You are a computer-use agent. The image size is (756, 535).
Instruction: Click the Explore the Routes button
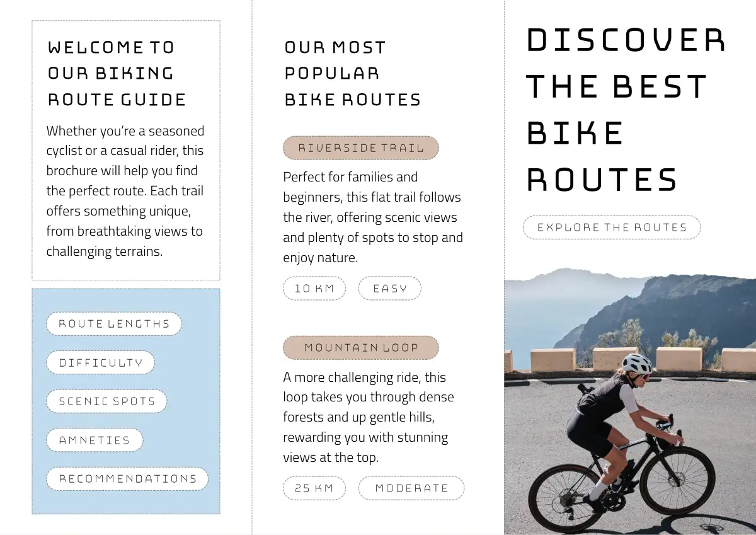pos(612,227)
